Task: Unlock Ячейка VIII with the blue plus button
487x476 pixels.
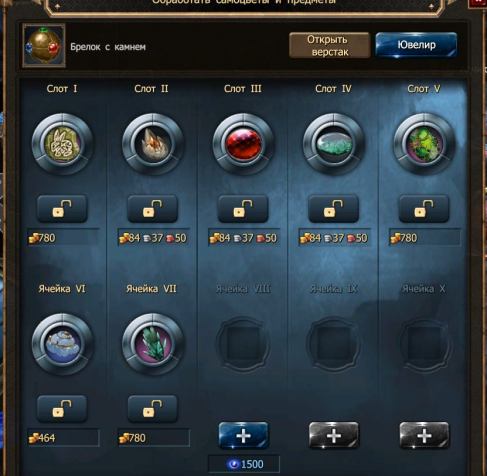Action: pyautogui.click(x=243, y=435)
